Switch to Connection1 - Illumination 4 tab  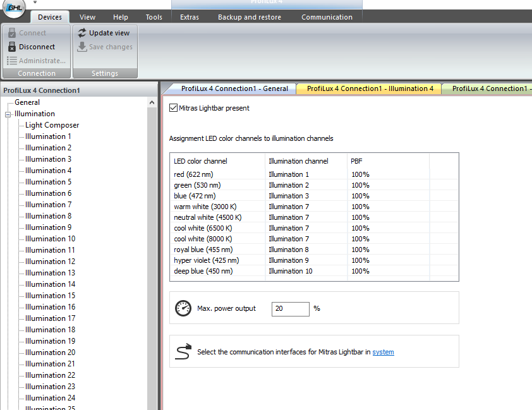click(370, 88)
